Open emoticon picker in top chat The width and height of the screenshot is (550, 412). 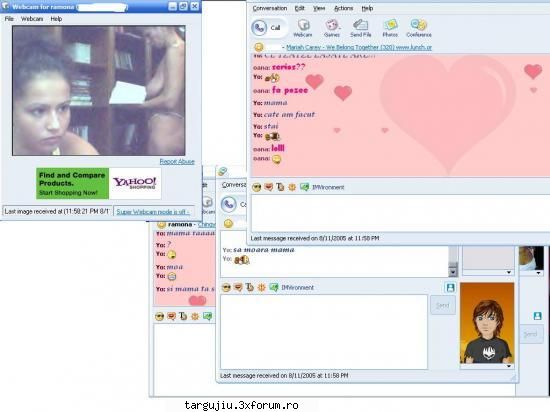[257, 187]
